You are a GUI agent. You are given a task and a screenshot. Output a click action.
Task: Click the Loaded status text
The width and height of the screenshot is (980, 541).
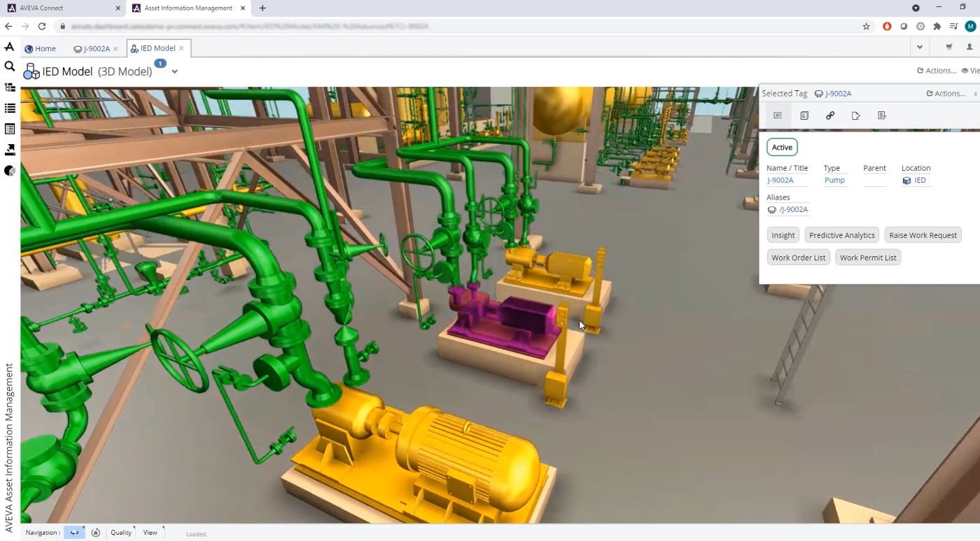[x=197, y=534]
